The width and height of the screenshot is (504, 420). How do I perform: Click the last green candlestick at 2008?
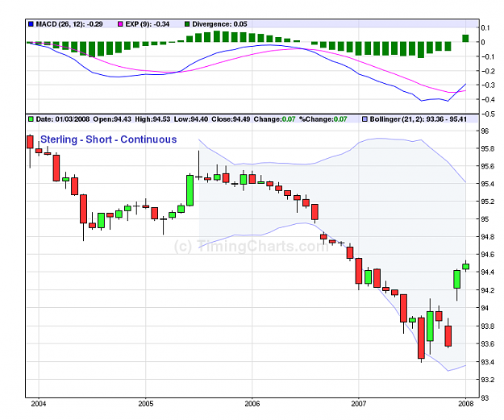pyautogui.click(x=466, y=266)
